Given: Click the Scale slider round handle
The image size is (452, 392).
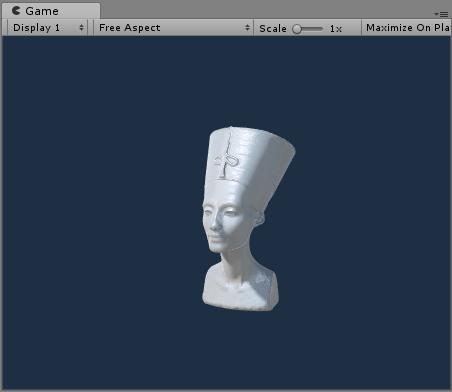Looking at the screenshot, I should click(x=297, y=29).
